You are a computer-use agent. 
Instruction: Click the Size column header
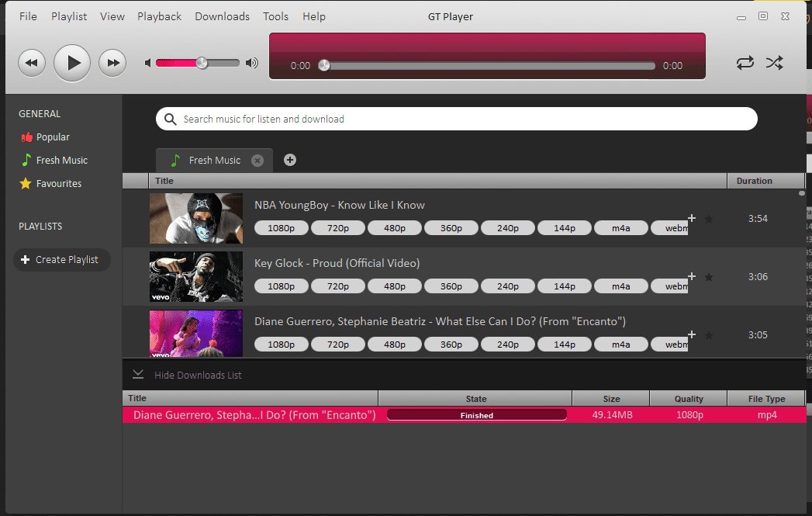[x=611, y=398]
